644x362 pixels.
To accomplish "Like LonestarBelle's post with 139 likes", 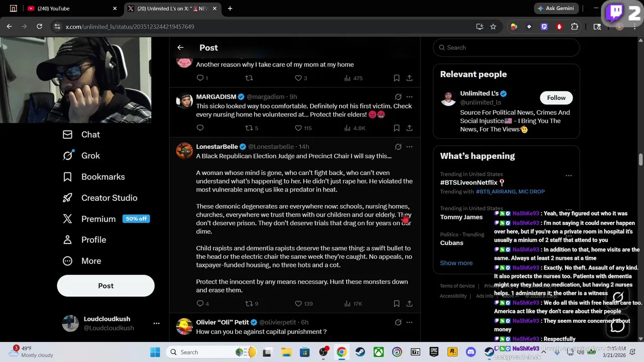I will pyautogui.click(x=303, y=303).
